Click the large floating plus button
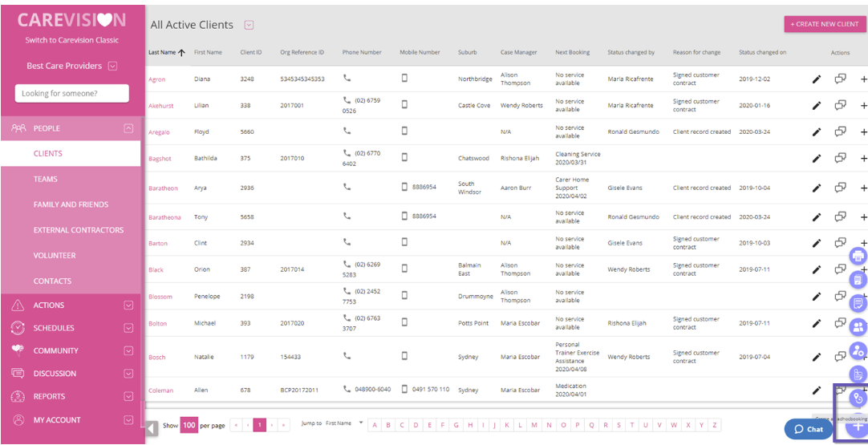 coord(858,428)
